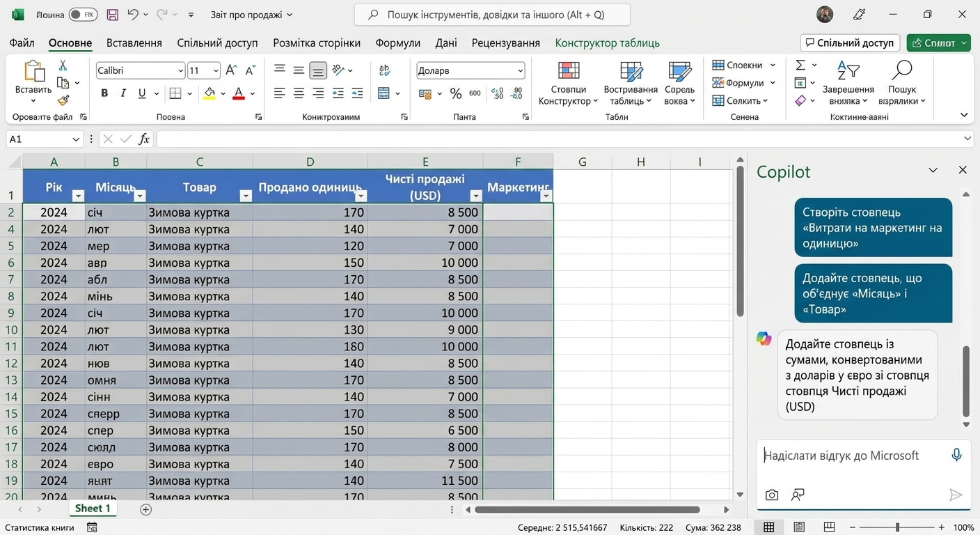Decrease indent in alignment group
The width and height of the screenshot is (980, 535).
pos(338,93)
